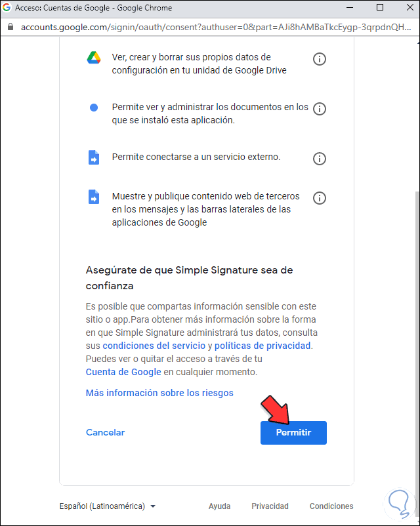Click info icon for external service connection

point(320,158)
